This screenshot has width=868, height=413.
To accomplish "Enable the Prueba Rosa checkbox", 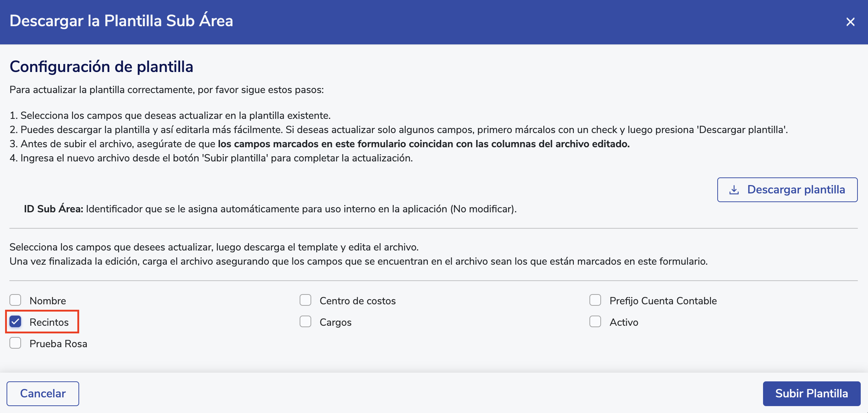I will [15, 343].
